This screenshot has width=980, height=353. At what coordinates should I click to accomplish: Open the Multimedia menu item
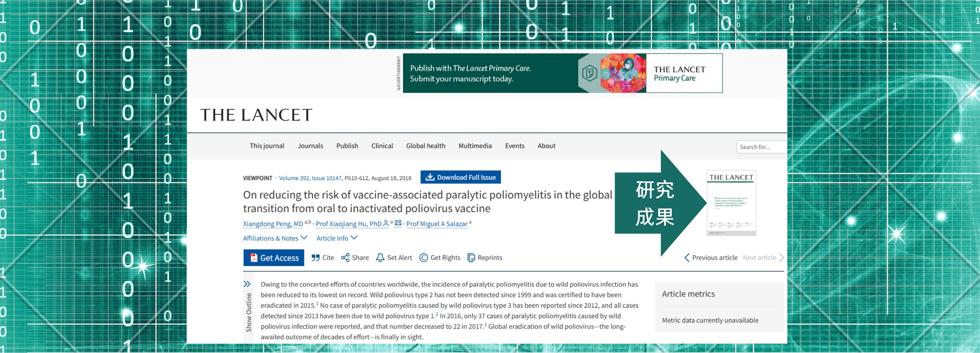pos(475,146)
